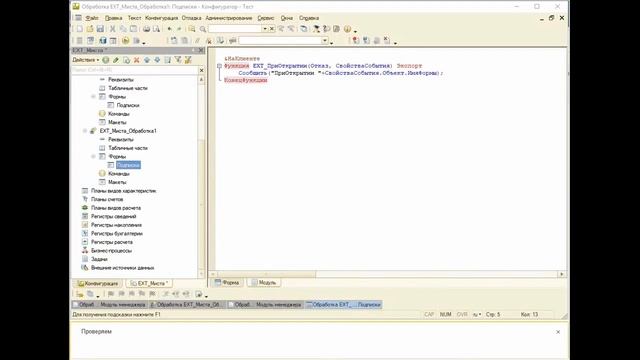This screenshot has width=640, height=360.
Task: Toggle the CAP indicator in the status bar
Action: click(x=429, y=315)
